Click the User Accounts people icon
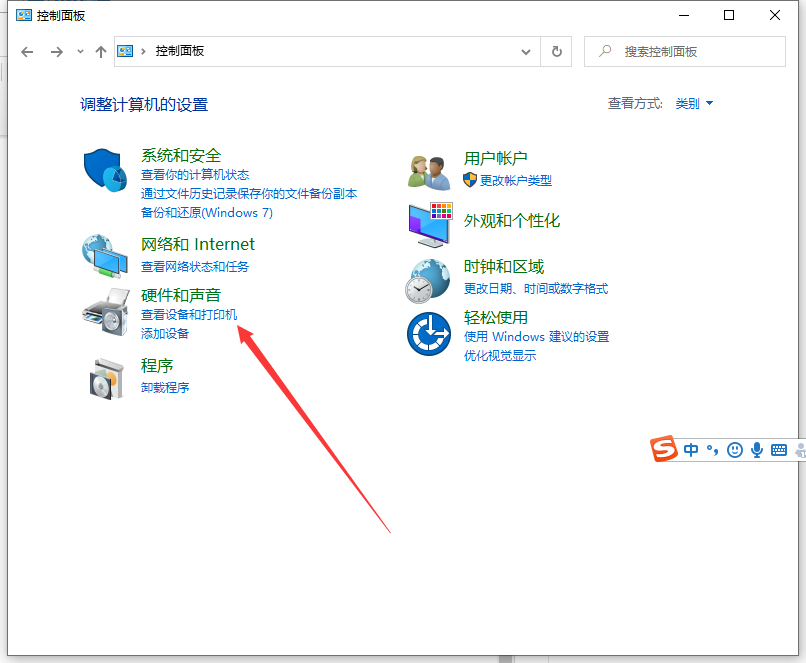 point(429,171)
